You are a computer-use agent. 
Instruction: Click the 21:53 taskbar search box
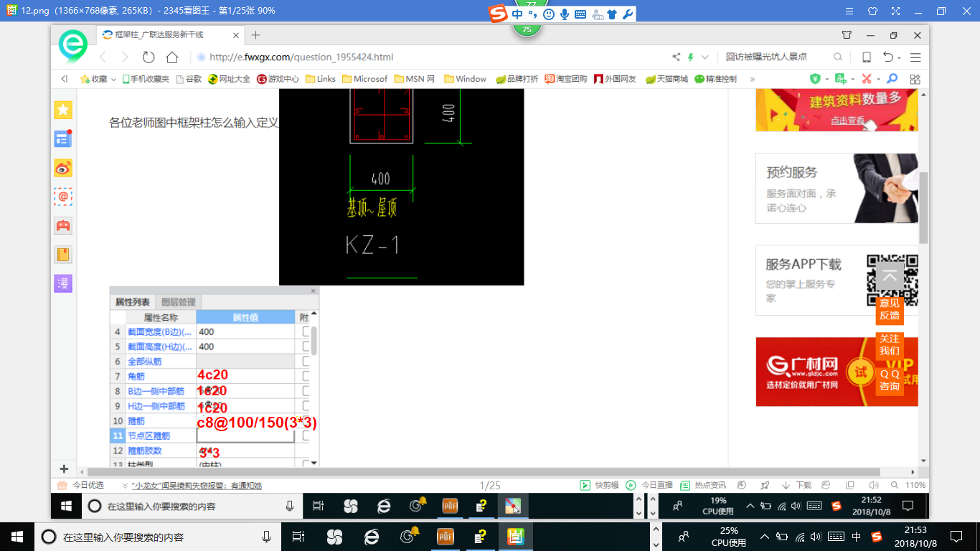pyautogui.click(x=156, y=536)
